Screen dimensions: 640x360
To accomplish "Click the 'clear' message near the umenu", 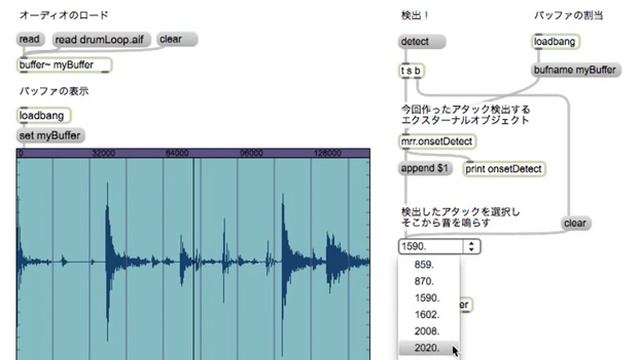I will click(x=576, y=223).
